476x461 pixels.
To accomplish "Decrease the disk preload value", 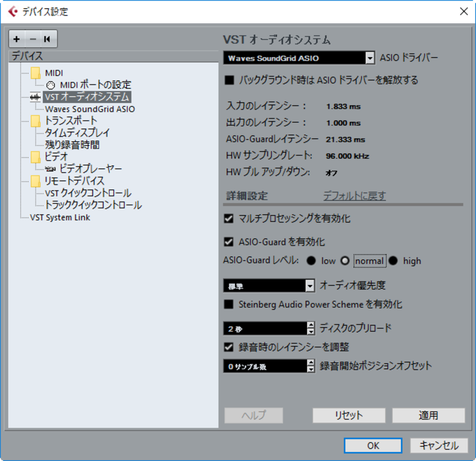I will (311, 332).
